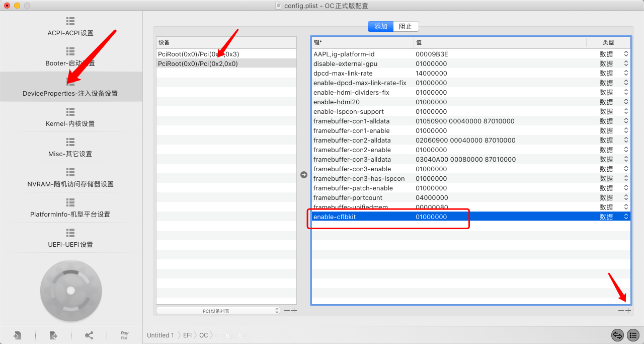Open the type dropdown for framebuffer-portcount
The height and width of the screenshot is (344, 644).
(x=626, y=197)
